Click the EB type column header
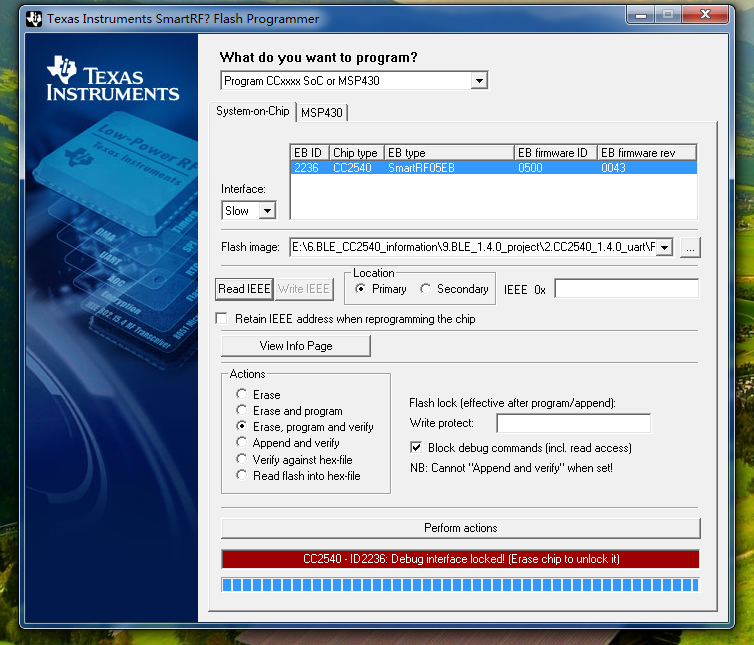The image size is (754, 645). [x=449, y=152]
